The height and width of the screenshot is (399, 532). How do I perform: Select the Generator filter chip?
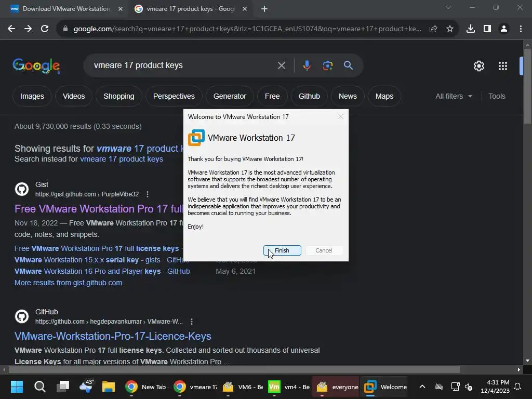click(230, 96)
